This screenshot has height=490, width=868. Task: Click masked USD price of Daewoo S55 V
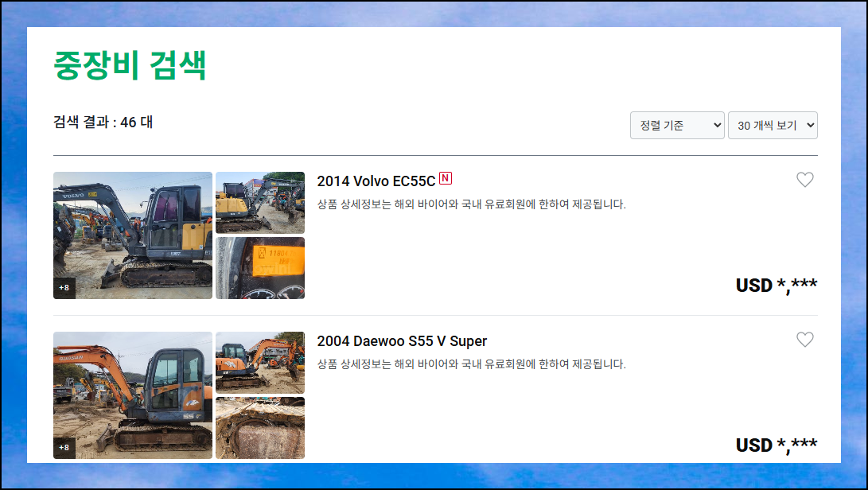(x=776, y=445)
